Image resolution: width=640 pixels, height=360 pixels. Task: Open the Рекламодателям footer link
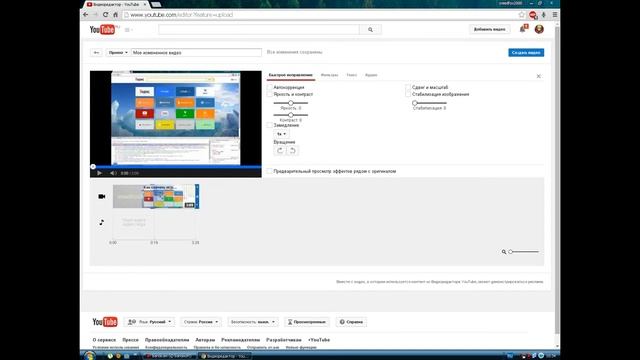click(x=240, y=340)
